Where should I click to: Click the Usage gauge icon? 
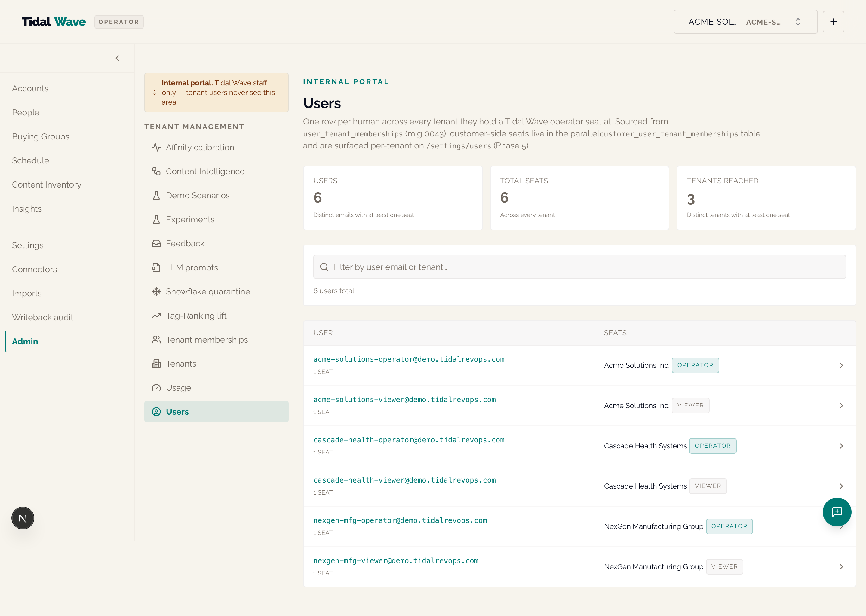coord(156,388)
